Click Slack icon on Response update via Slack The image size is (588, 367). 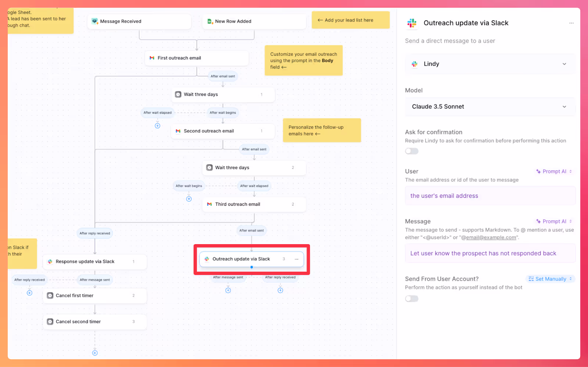click(x=50, y=262)
